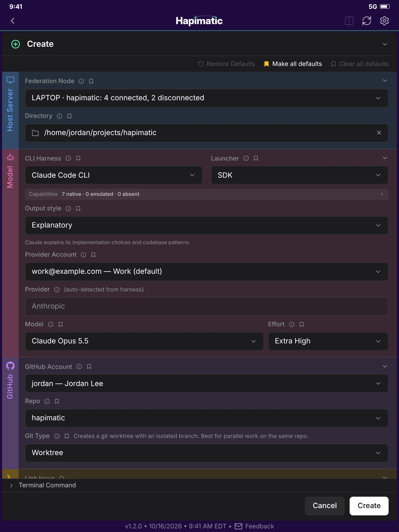Screen dimensions: 399x532
Task: Toggle Output style default bookmark
Action: click(78, 209)
